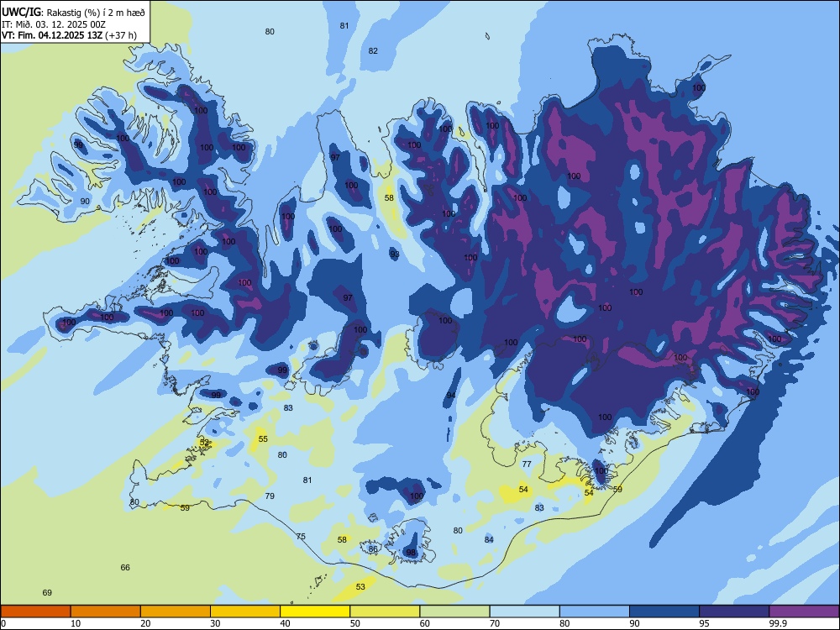Screen dimensions: 840x630
Task: Click the '66' humidity value over the sea
Action: tap(125, 567)
